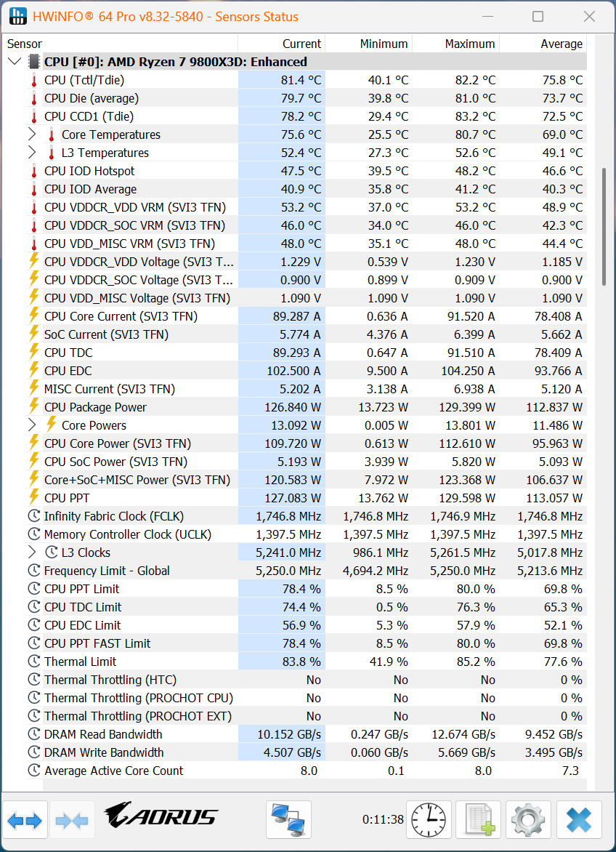This screenshot has height=852, width=616.
Task: Expand the L3 Clocks row
Action: [32, 552]
